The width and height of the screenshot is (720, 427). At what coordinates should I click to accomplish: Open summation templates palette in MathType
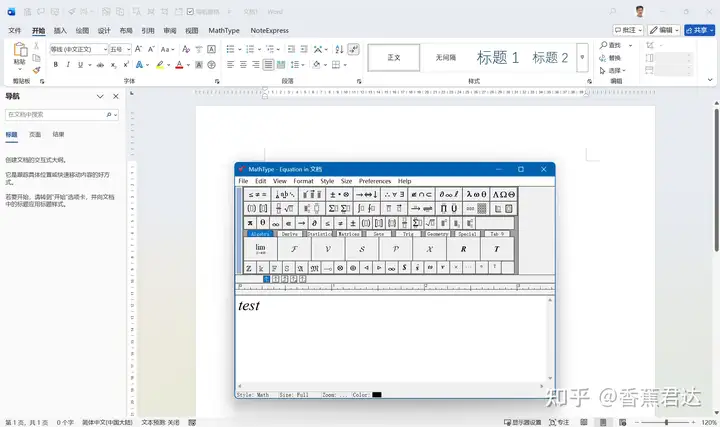click(339, 208)
